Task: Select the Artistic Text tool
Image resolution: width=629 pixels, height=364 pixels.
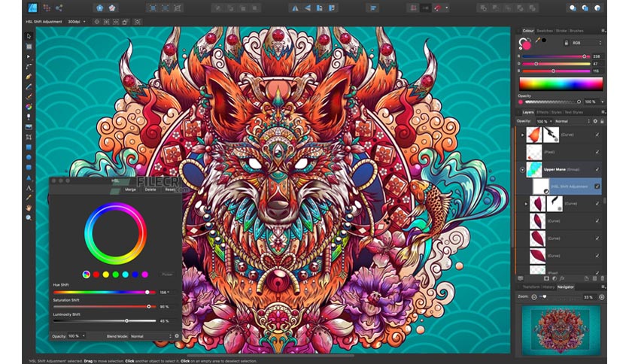Action: (x=29, y=187)
